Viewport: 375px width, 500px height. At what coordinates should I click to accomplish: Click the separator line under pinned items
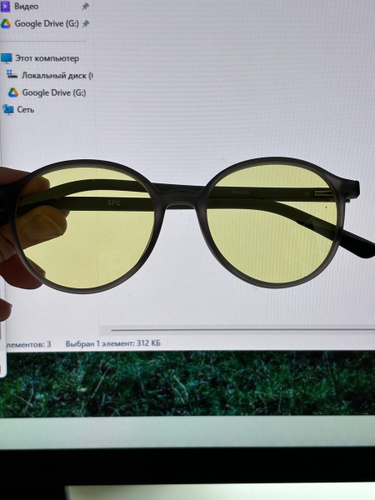(x=44, y=41)
